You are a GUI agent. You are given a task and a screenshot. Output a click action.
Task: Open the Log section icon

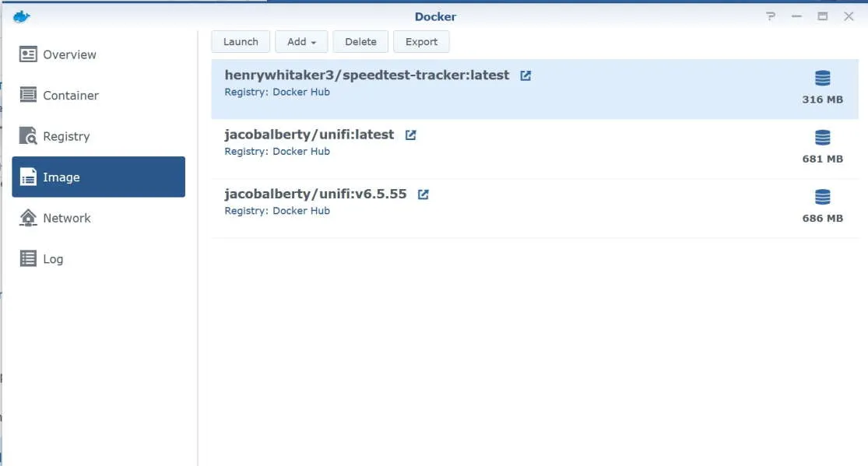point(26,258)
